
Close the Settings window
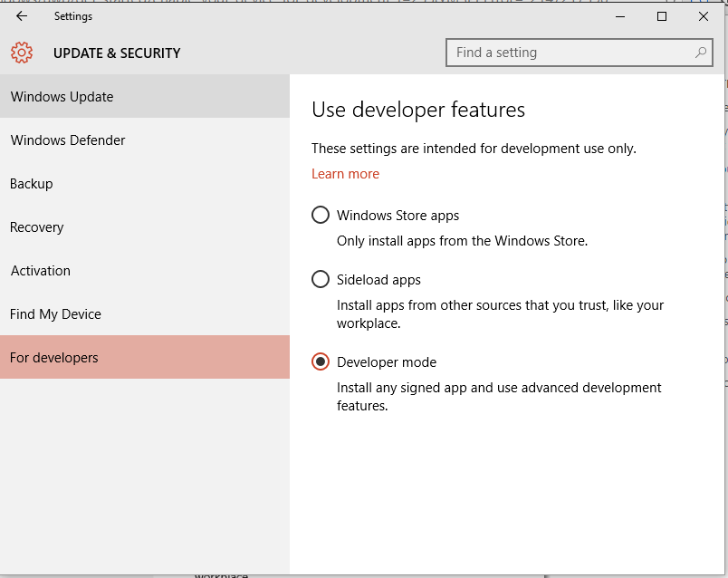[x=703, y=16]
